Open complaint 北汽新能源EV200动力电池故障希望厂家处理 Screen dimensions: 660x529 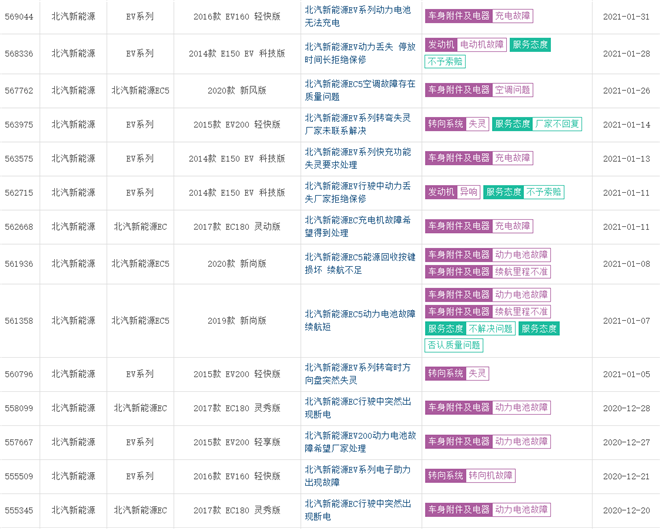coord(360,442)
